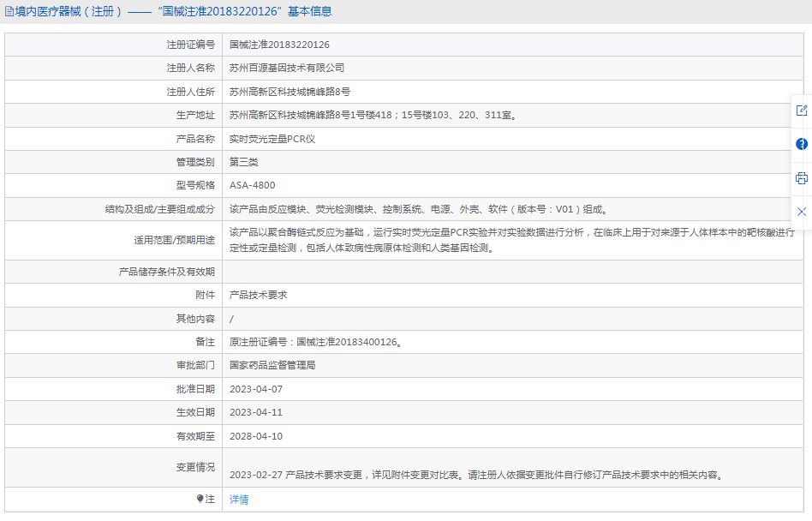
Task: Select registrant address 苏州高新区科技城锦峰路8号
Action: pos(290,92)
